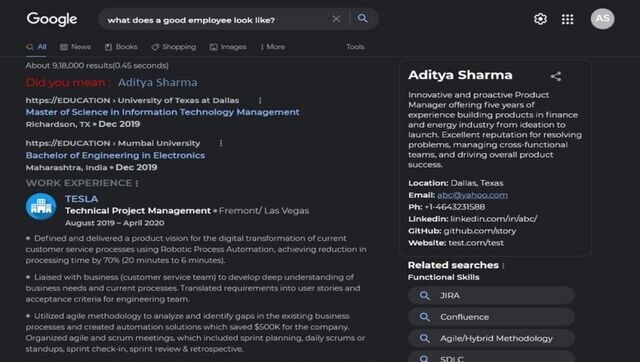640x362 pixels.
Task: Open the AS account avatar
Action: pyautogui.click(x=602, y=19)
